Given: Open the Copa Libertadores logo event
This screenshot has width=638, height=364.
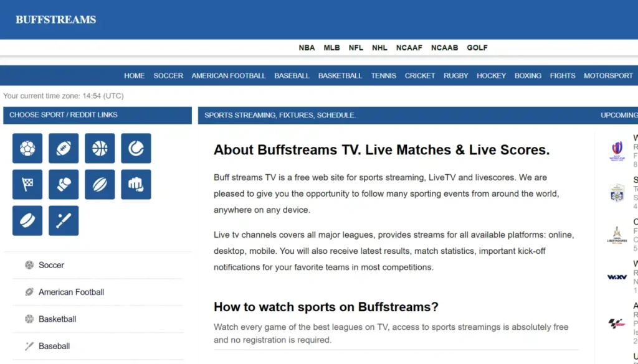Looking at the screenshot, I should click(x=617, y=235).
